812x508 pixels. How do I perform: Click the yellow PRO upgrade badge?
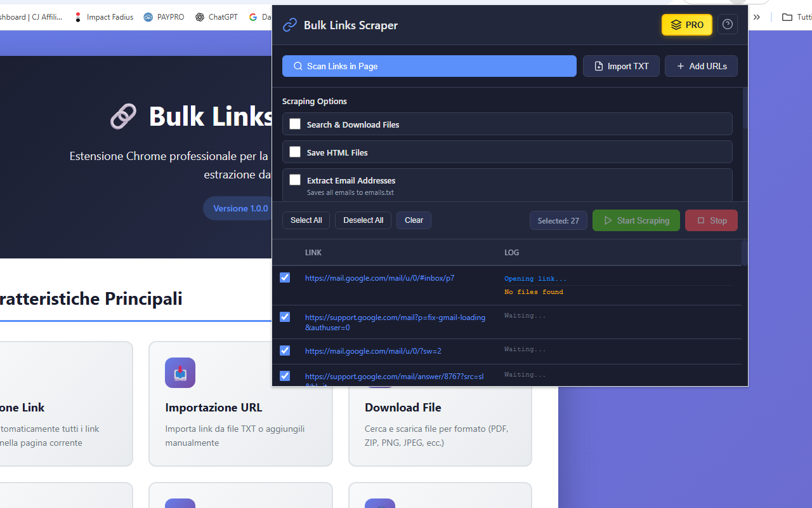(x=686, y=25)
